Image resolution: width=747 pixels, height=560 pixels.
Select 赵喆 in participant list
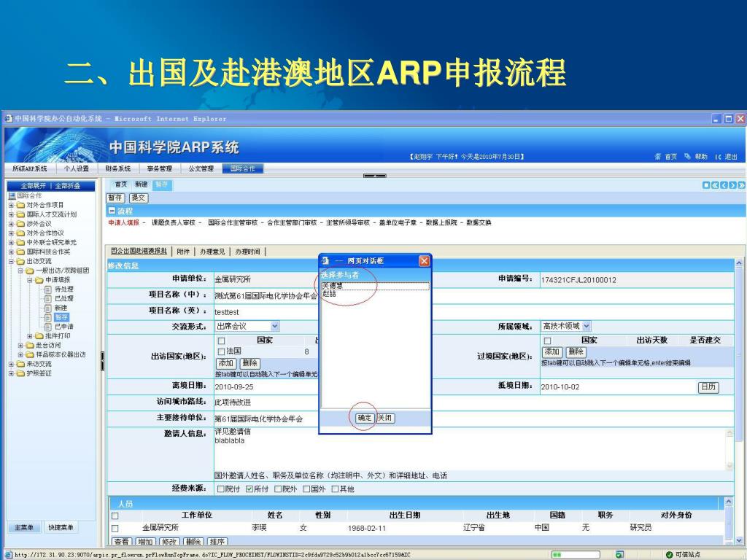376,294
